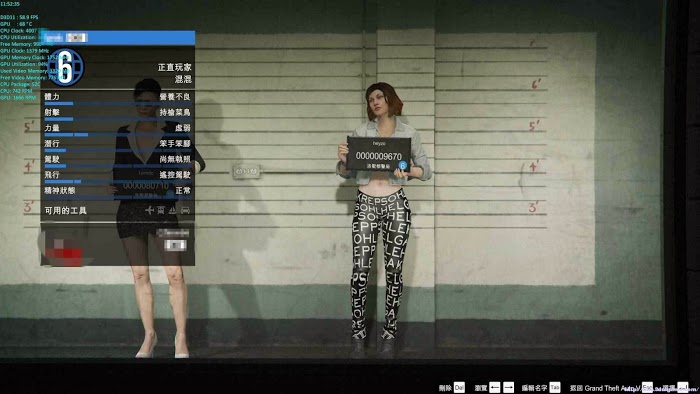Click the 編輯名字 label in the bottom bar
This screenshot has height=394, width=700.
(x=534, y=388)
